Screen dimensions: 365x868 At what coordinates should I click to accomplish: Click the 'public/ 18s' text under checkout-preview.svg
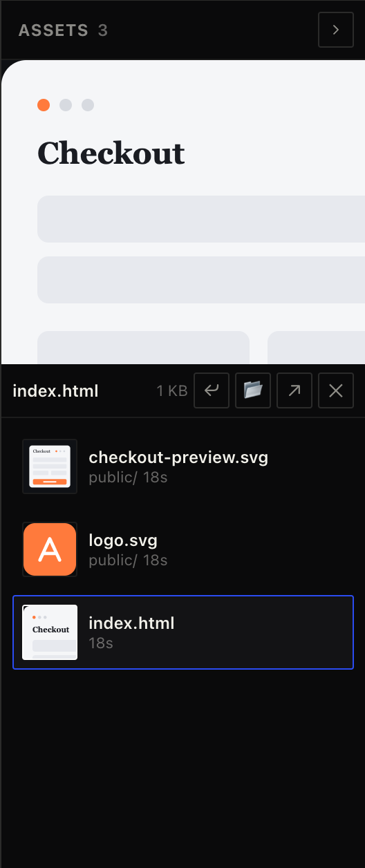point(129,477)
